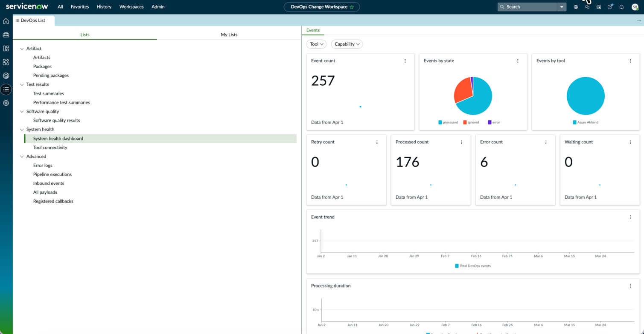Open the pipeline shapes icon in sidebar

[x=6, y=62]
